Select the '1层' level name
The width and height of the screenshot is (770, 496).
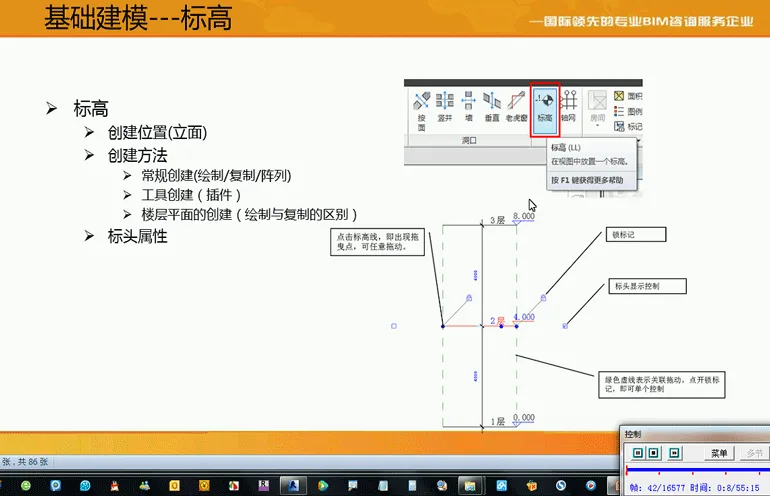[497, 421]
